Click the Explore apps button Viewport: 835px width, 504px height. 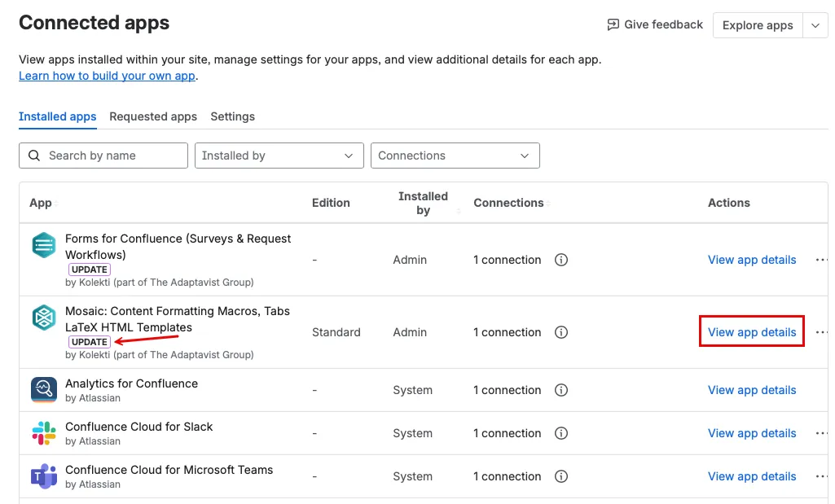coord(758,25)
